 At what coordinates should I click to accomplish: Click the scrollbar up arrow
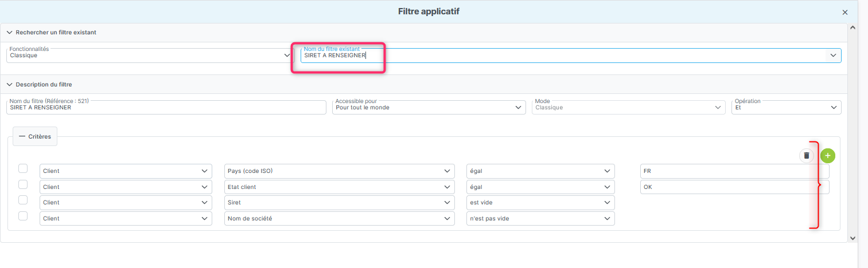click(853, 27)
